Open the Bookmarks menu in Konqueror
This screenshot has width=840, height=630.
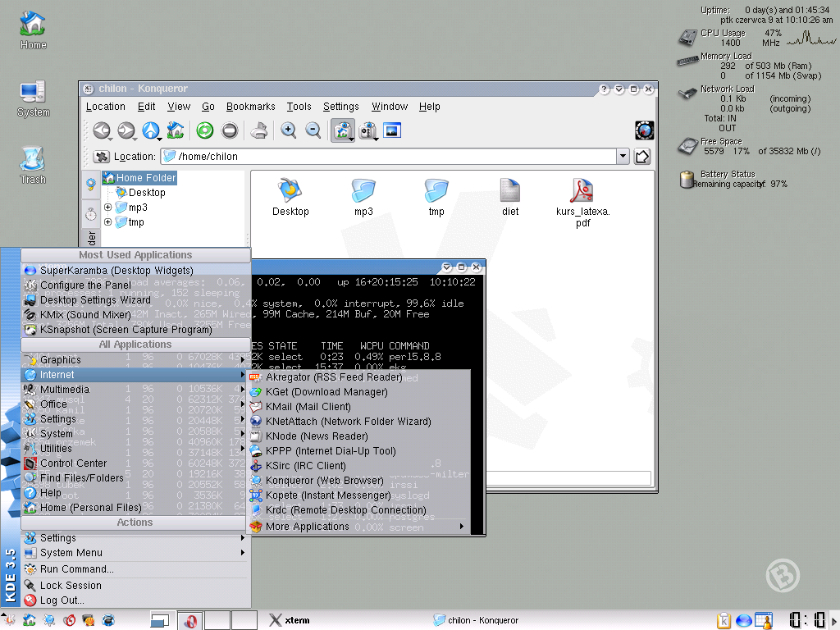(x=250, y=107)
